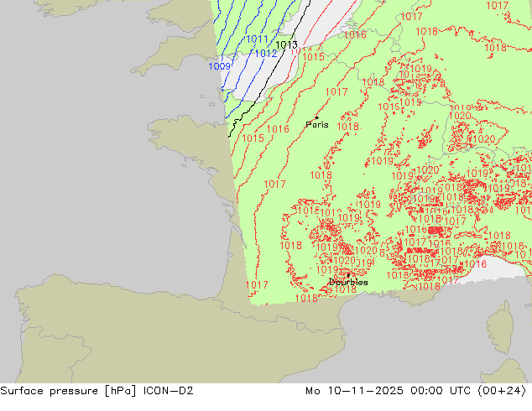Select the blue 1012 pressure label
532x411 pixels.
point(266,53)
